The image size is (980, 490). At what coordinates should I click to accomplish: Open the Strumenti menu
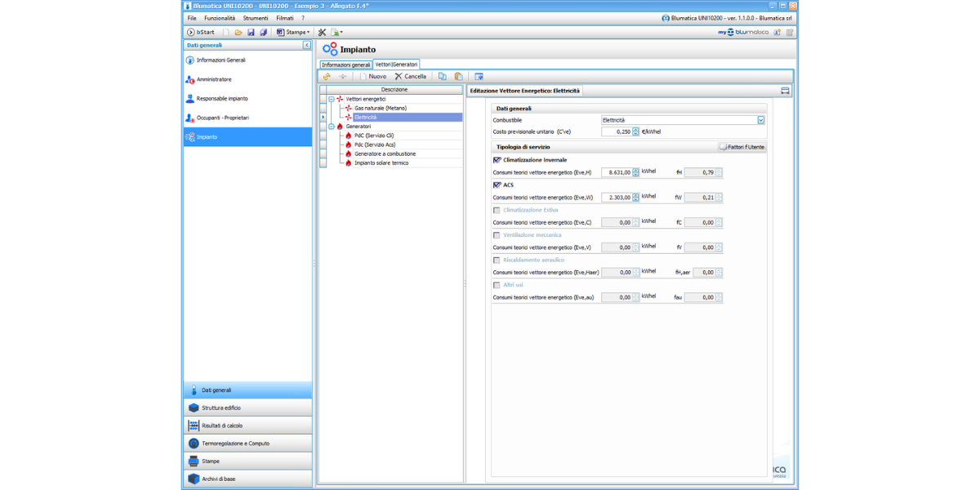[255, 18]
